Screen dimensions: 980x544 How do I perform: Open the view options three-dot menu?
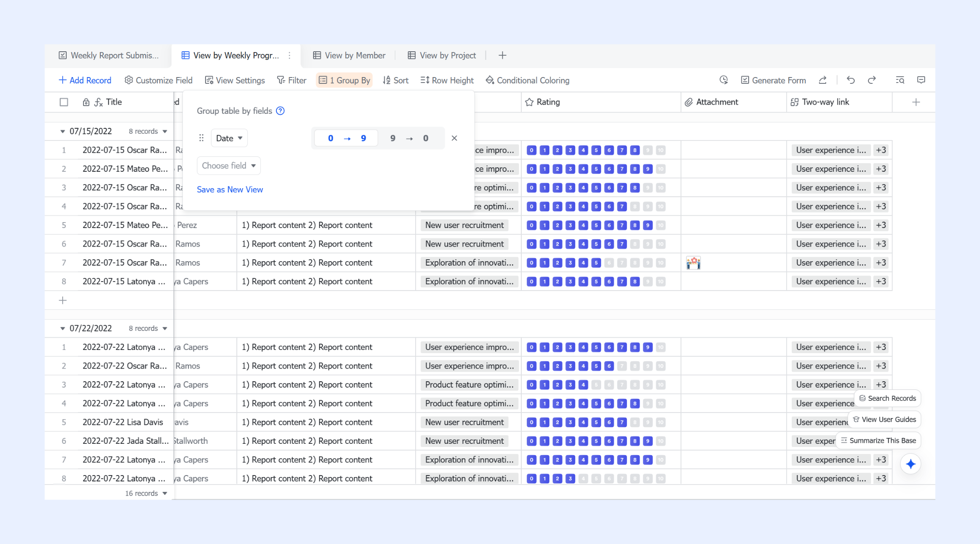coord(289,55)
